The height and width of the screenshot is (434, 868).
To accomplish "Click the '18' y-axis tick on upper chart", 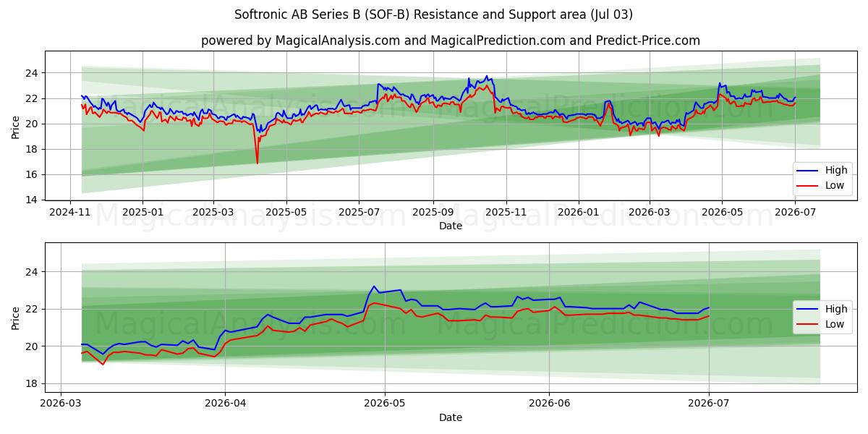I will click(33, 149).
